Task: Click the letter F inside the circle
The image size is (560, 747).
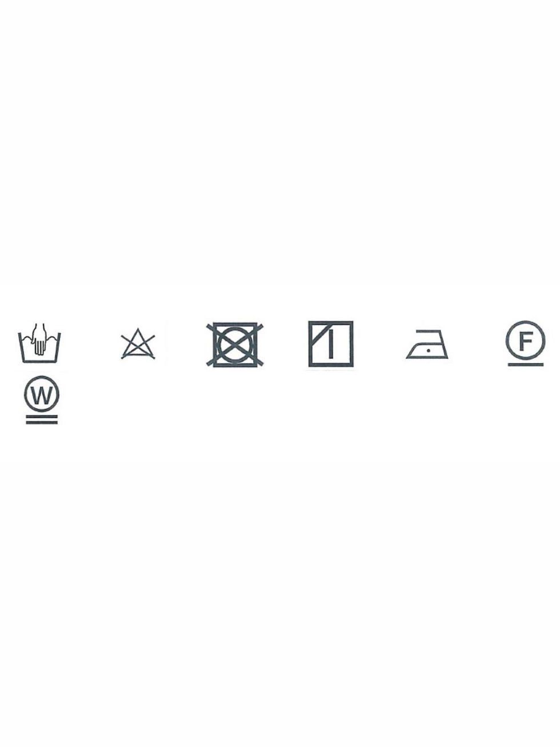Action: (525, 341)
